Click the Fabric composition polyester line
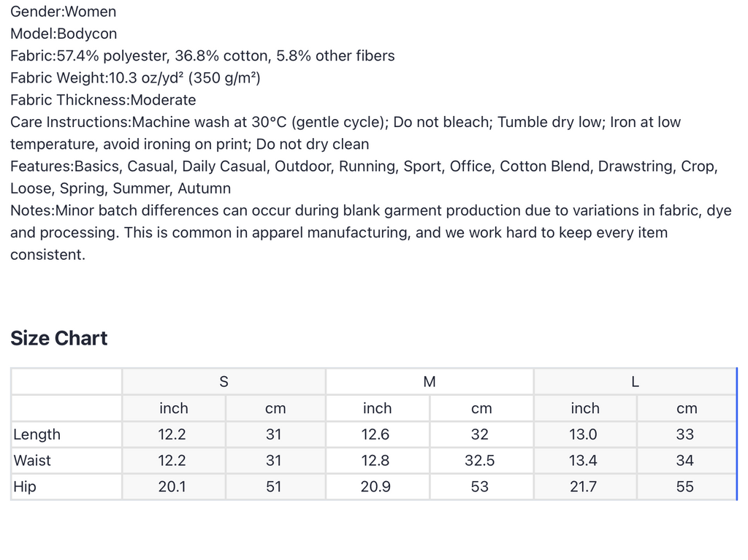 202,55
